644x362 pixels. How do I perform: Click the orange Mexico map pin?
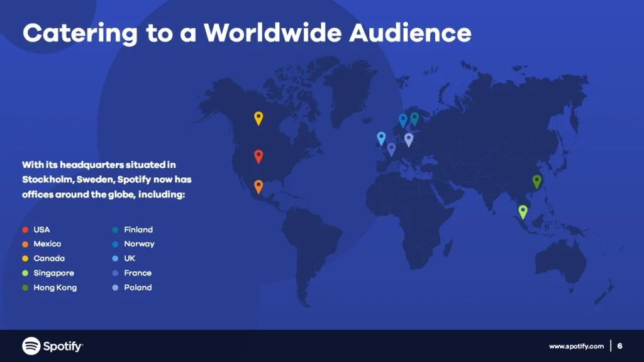tap(258, 187)
